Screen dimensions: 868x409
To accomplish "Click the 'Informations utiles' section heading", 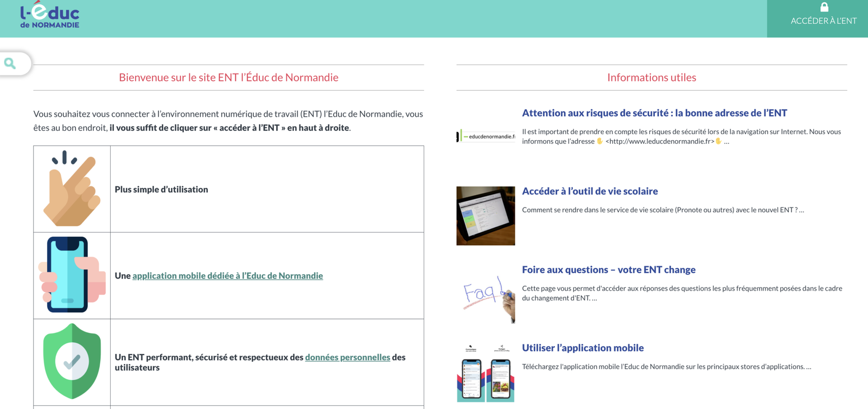I will (652, 77).
